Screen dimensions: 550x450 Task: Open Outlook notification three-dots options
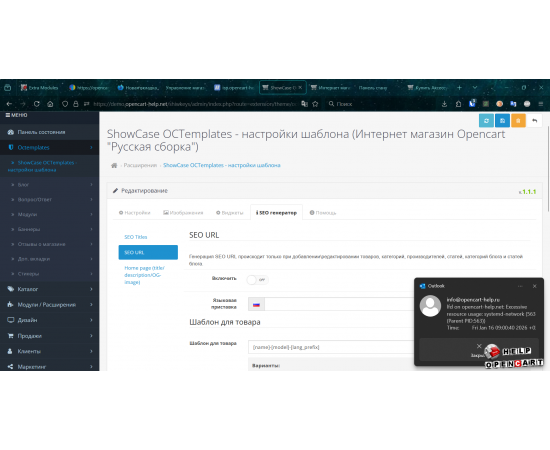pos(520,286)
